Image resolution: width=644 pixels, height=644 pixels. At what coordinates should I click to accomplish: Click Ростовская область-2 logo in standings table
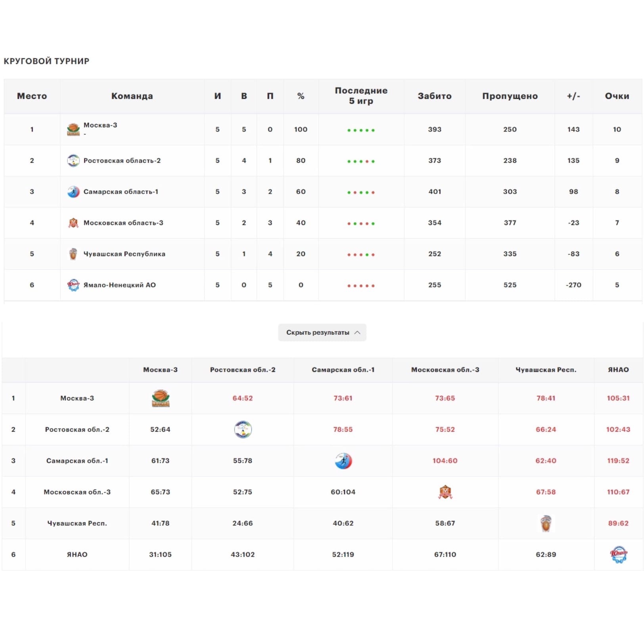[x=73, y=161]
